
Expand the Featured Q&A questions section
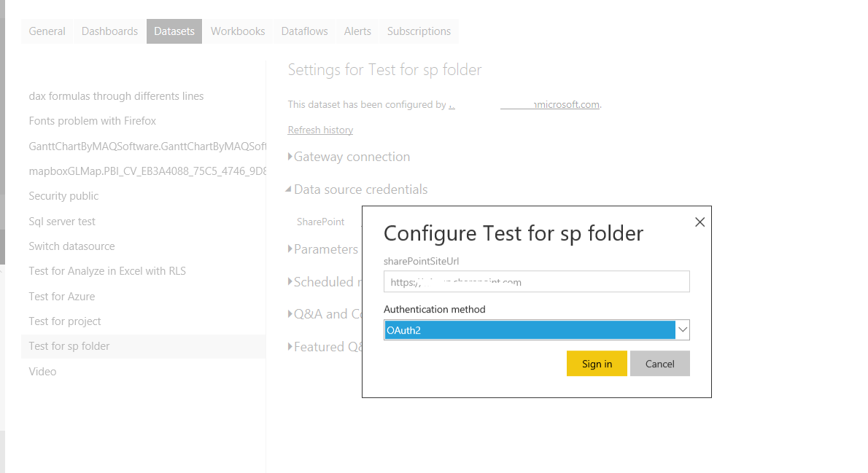(325, 346)
